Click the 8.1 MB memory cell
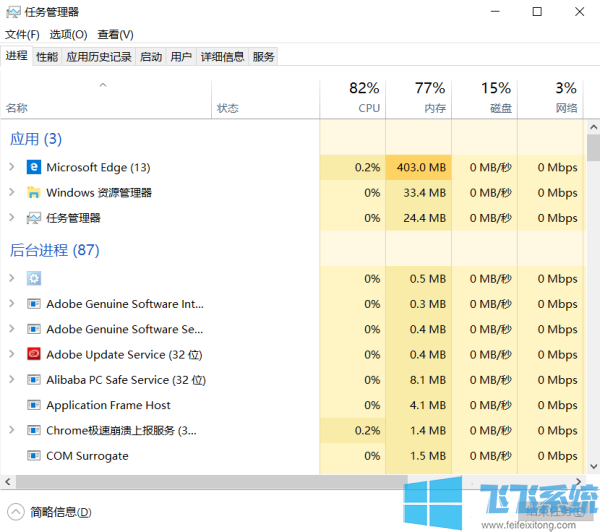This screenshot has width=600, height=532. click(419, 380)
